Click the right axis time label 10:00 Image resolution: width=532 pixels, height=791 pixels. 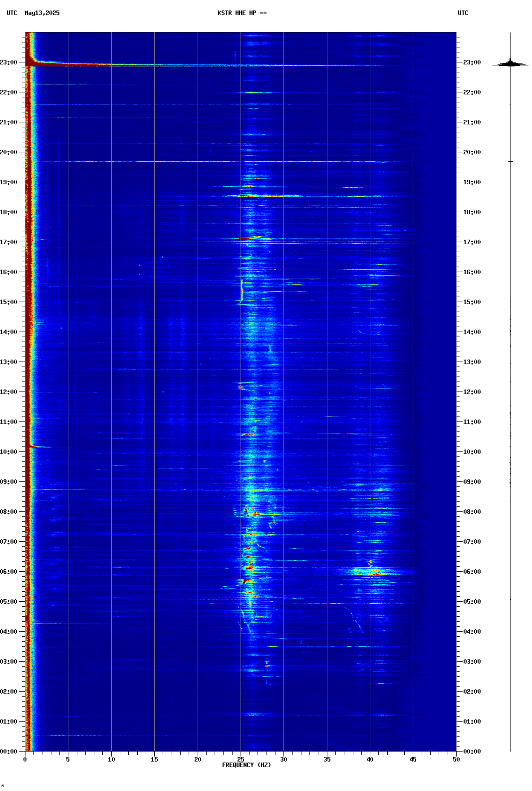pyautogui.click(x=472, y=452)
